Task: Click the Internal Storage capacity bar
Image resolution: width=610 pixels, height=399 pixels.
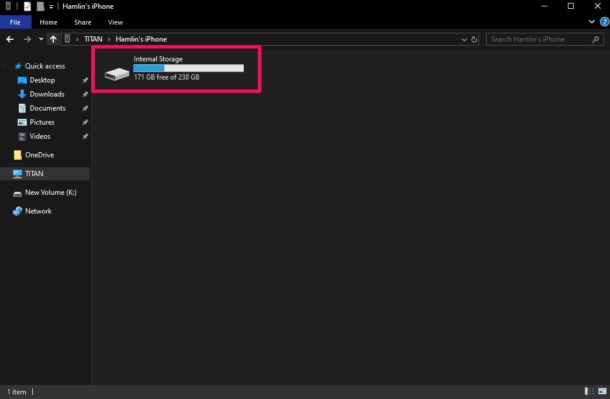Action: 188,68
